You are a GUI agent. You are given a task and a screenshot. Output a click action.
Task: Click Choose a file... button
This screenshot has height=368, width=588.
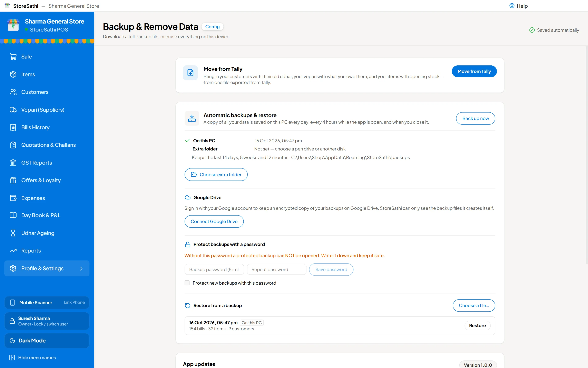click(x=474, y=305)
